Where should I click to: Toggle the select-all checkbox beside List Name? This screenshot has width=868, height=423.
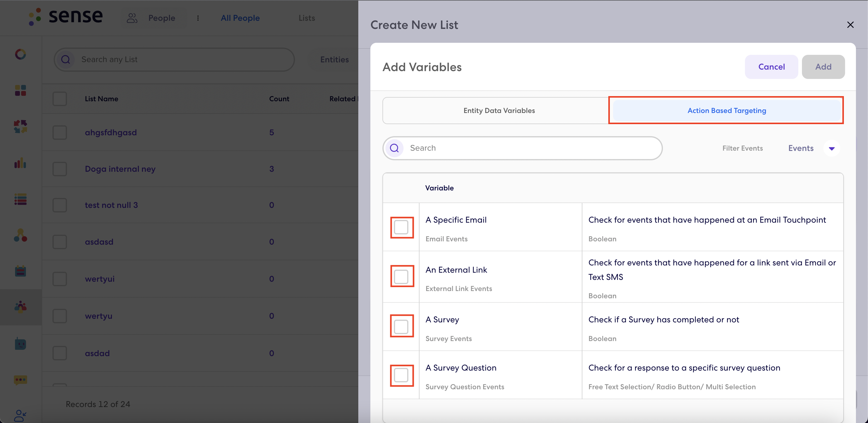(60, 99)
